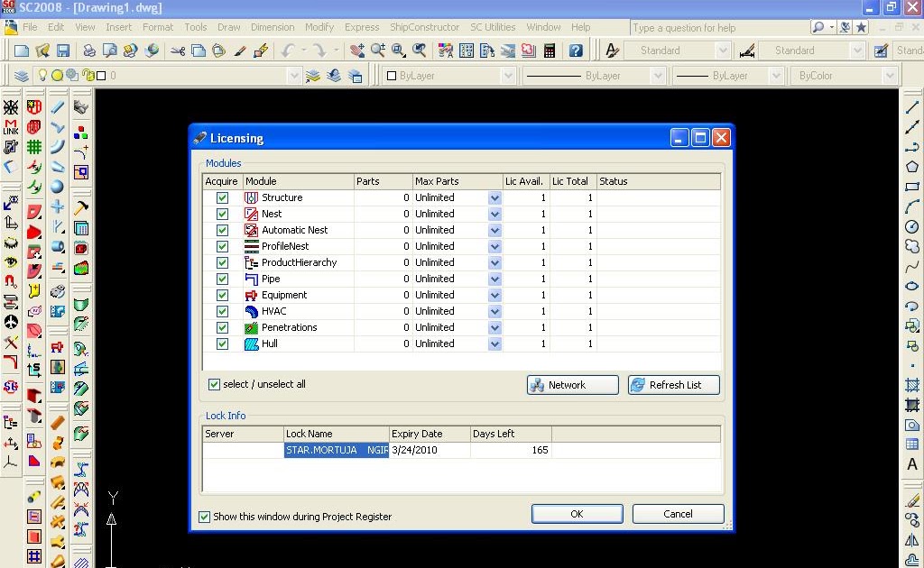Select the Circle tool on right toolbar
924x568 pixels.
(x=911, y=226)
